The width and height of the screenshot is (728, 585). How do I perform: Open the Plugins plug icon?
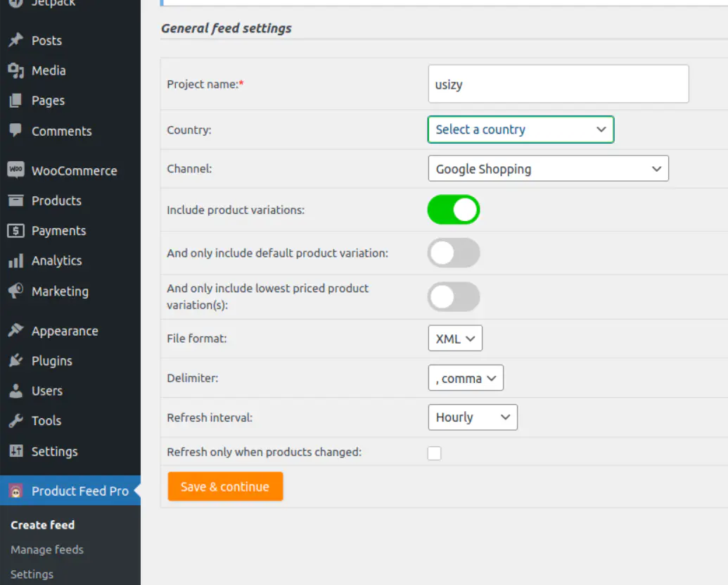15,361
